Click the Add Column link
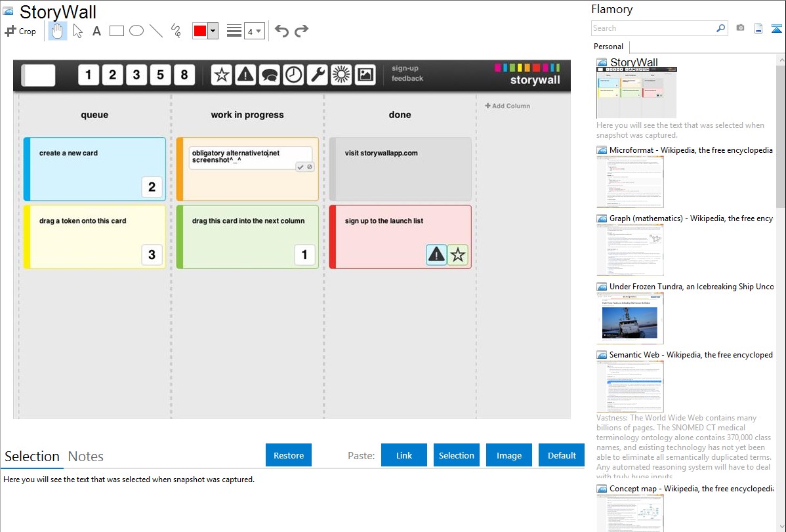Viewport: 786px width, 532px height. pos(507,106)
